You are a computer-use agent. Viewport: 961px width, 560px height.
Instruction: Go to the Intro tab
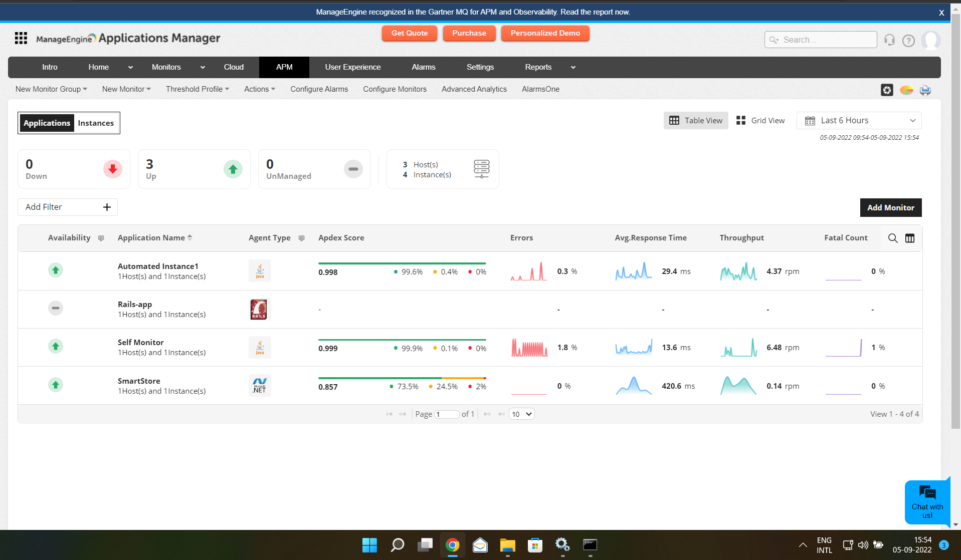pyautogui.click(x=50, y=67)
